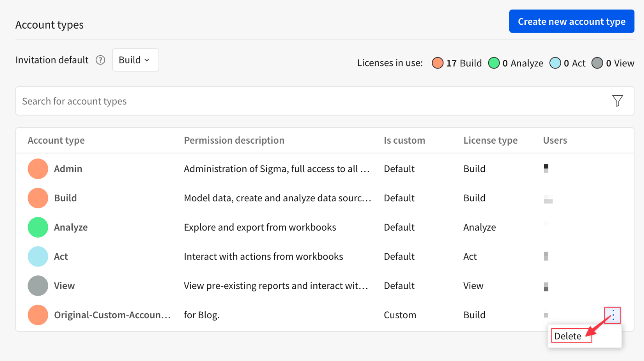644x361 pixels.
Task: Open the Analyze account type
Action: [x=71, y=227]
